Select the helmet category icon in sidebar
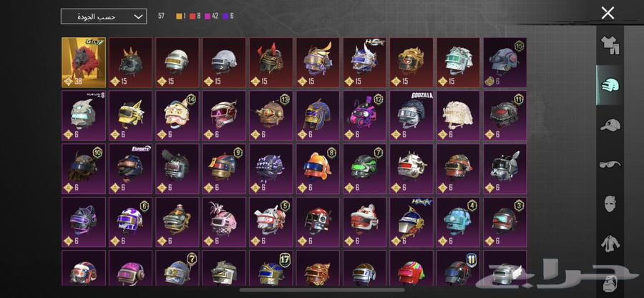This screenshot has width=644, height=298. click(x=610, y=85)
